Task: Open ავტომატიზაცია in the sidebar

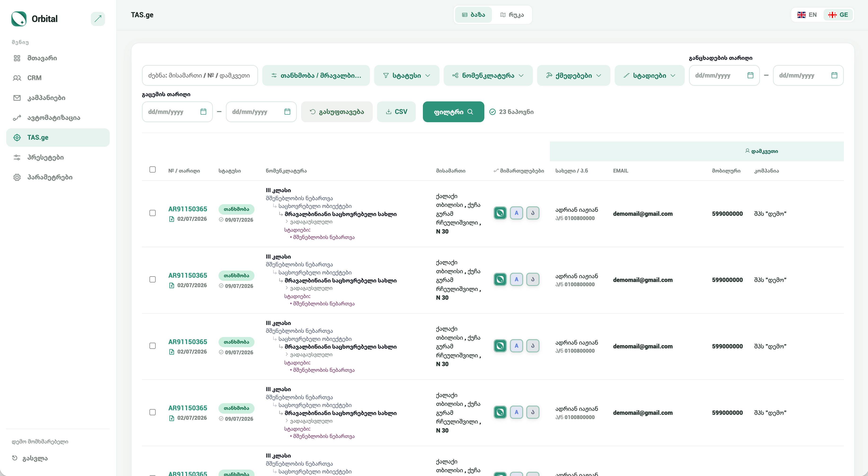Action: [x=58, y=118]
